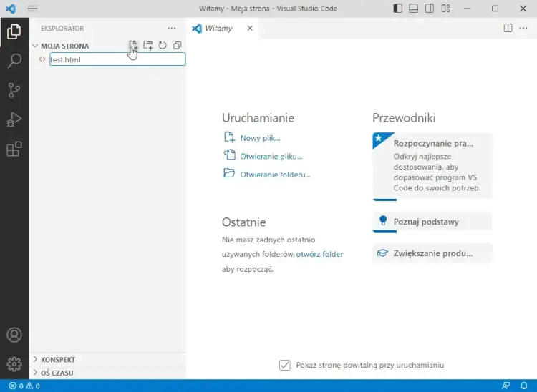This screenshot has width=537, height=392.
Task: Open the notifications bell in status bar
Action: [523, 386]
